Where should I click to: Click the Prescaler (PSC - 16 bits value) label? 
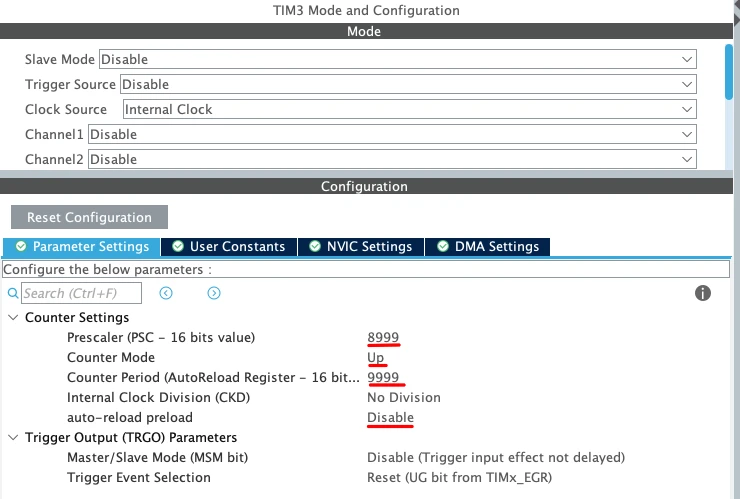pyautogui.click(x=161, y=338)
